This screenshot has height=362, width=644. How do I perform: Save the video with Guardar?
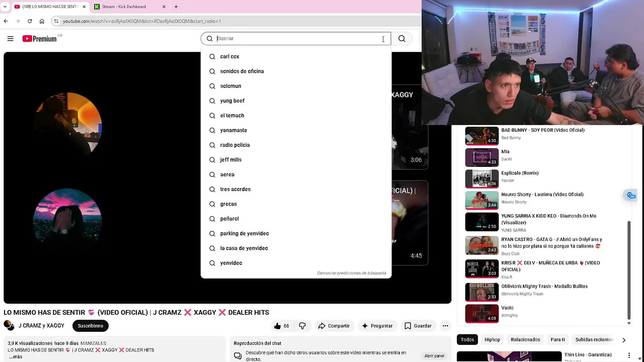418,326
